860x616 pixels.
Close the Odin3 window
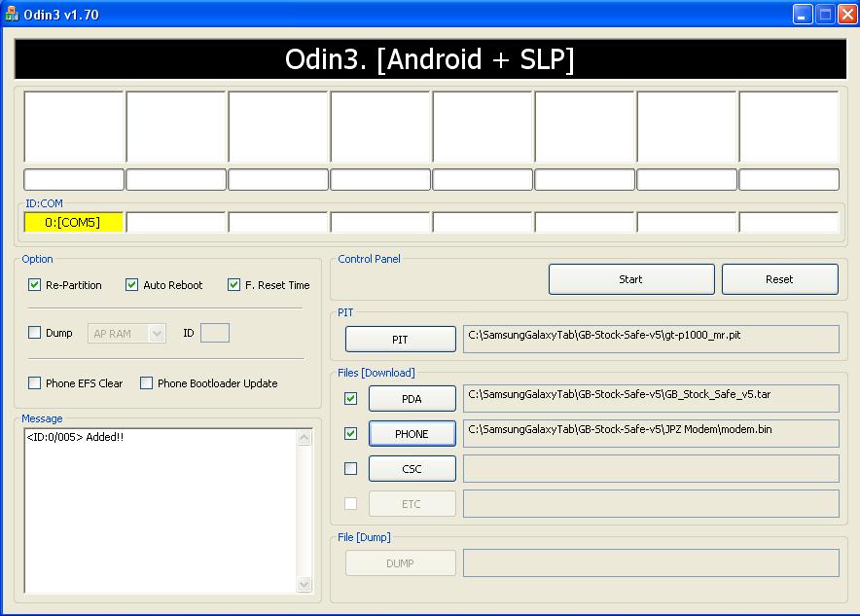[x=847, y=15]
